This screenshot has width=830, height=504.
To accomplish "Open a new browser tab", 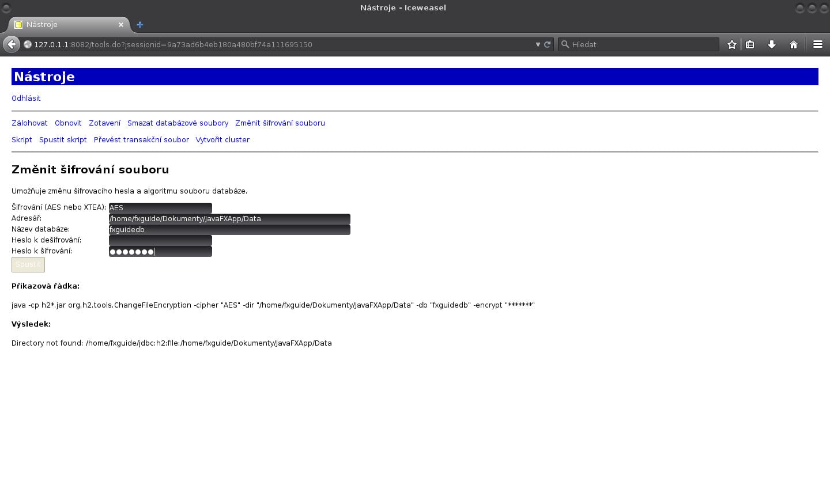I will click(139, 25).
